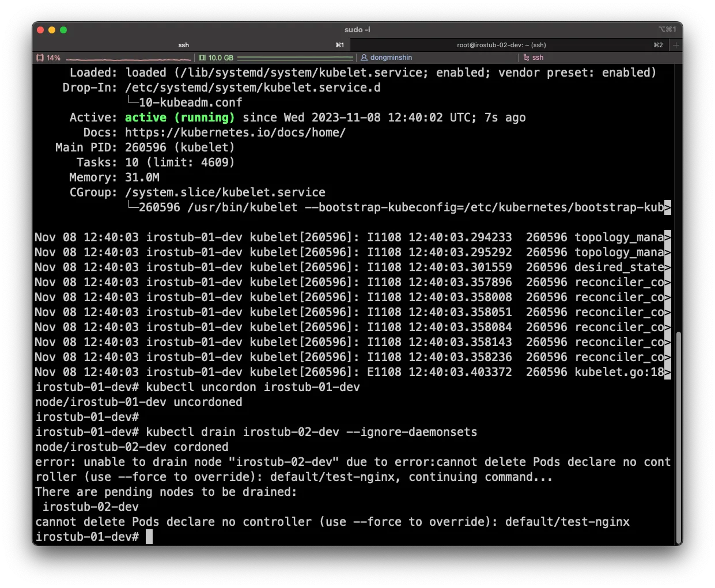The image size is (715, 588).
Task: Open the kubernetes.io docs URL
Action: [x=235, y=132]
